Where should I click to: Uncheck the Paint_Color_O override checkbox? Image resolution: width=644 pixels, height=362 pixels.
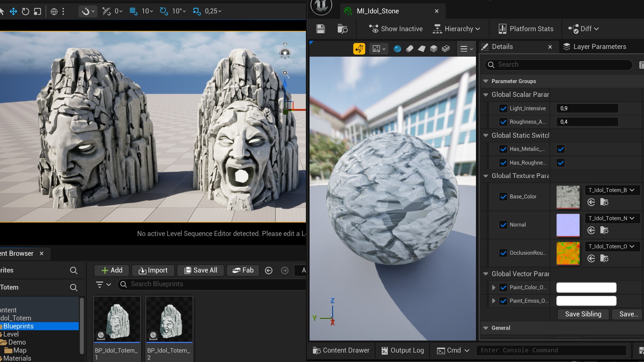[503, 287]
